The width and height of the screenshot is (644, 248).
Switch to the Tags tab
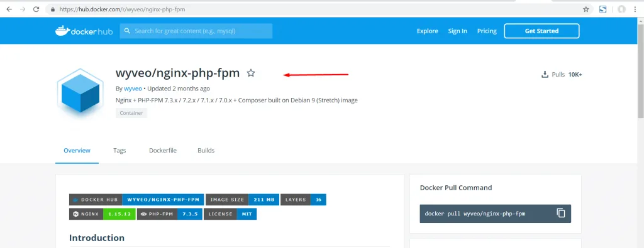pos(119,151)
